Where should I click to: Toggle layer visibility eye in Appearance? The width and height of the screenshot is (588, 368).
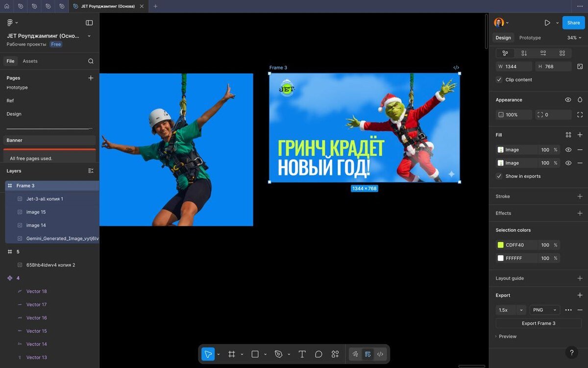coord(568,99)
